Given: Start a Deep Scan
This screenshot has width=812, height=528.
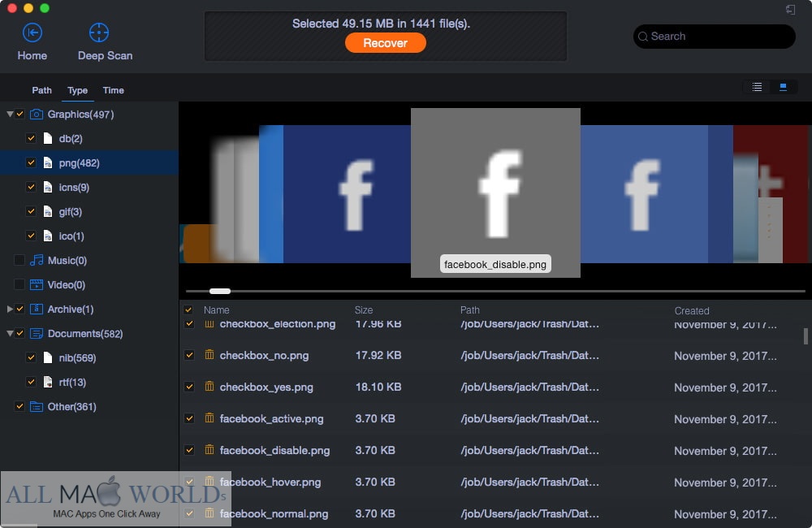Looking at the screenshot, I should click(99, 32).
